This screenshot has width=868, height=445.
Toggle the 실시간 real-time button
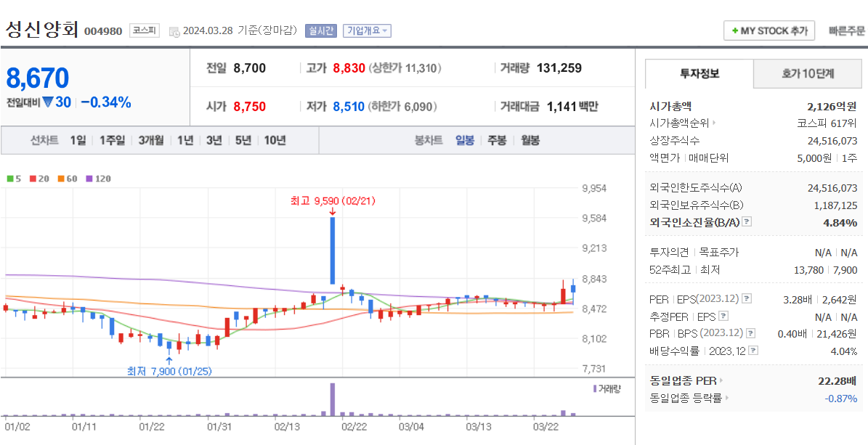click(320, 31)
